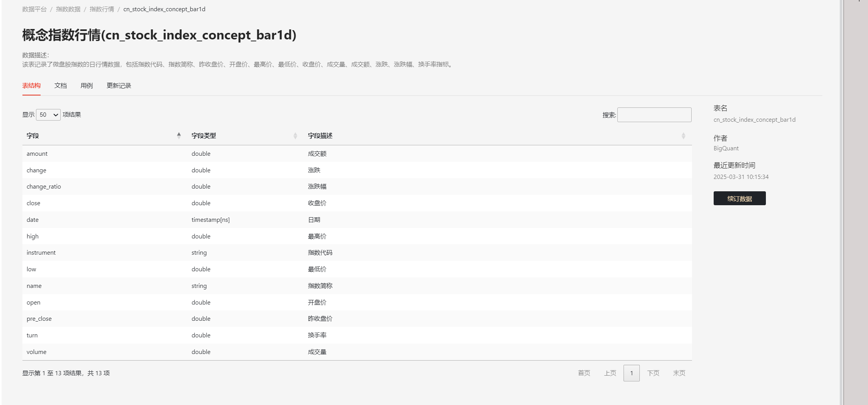
Task: Focus the 搜索 input field
Action: [654, 115]
